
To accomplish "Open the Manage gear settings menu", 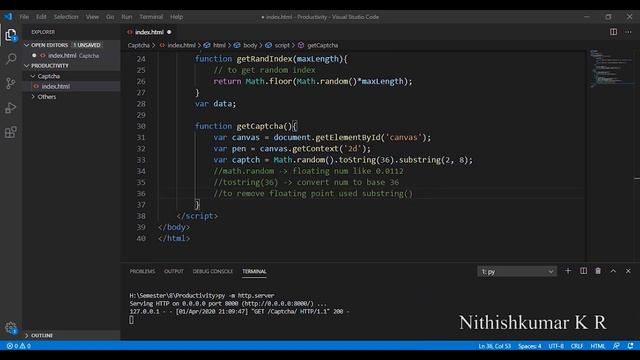I will pos(11,328).
